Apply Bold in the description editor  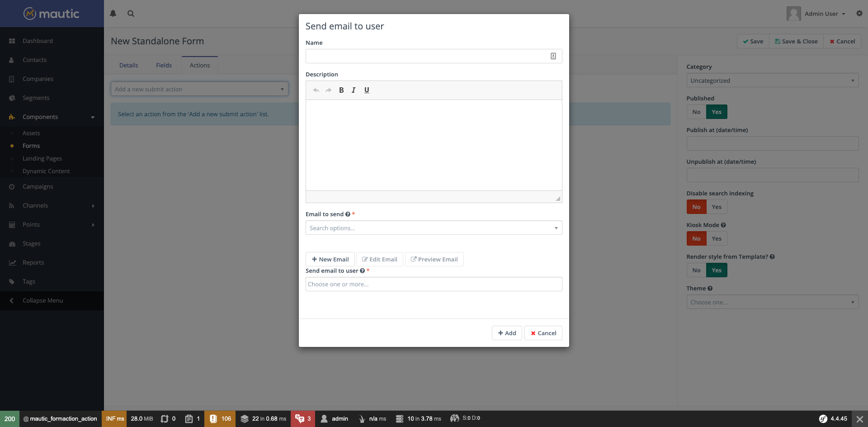(x=341, y=90)
